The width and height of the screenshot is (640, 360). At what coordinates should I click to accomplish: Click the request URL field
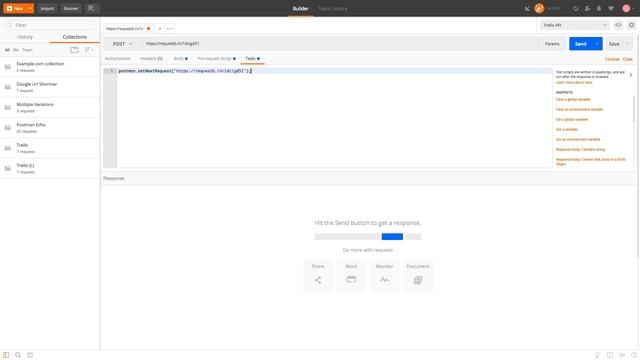340,44
